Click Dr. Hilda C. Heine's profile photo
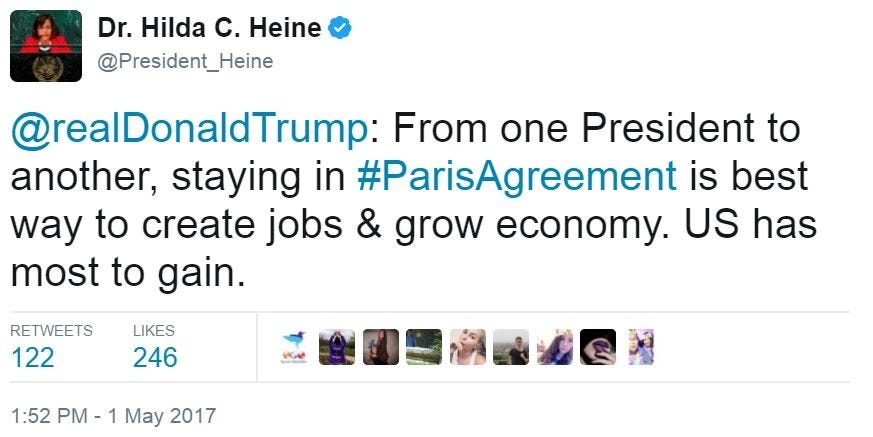Image resolution: width=873 pixels, height=437 pixels. click(x=46, y=46)
